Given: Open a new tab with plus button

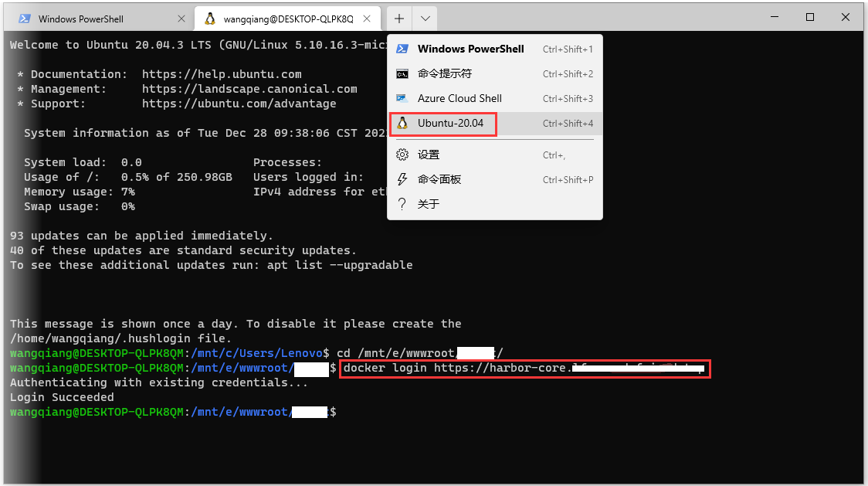Looking at the screenshot, I should (x=399, y=19).
